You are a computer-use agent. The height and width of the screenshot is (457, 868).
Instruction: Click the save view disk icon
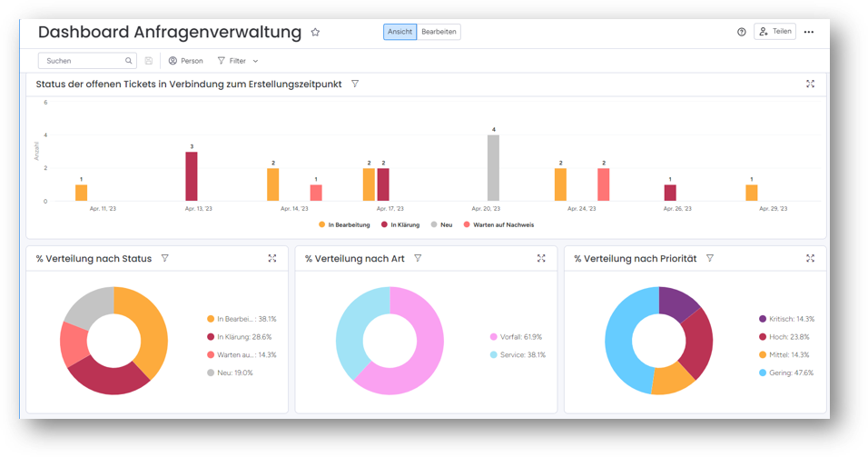pos(148,61)
